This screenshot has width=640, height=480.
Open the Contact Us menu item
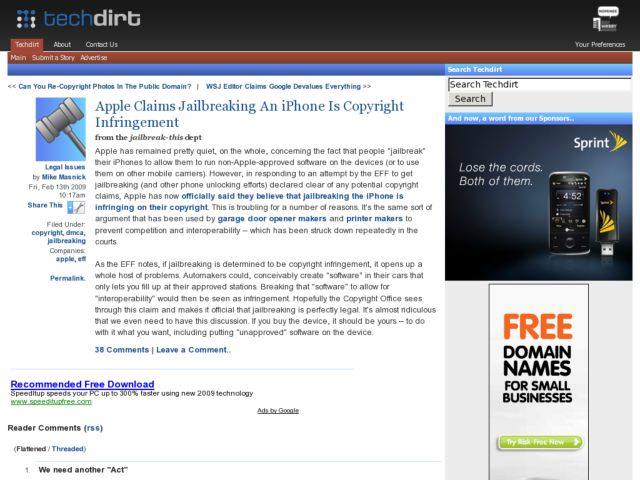click(x=101, y=44)
